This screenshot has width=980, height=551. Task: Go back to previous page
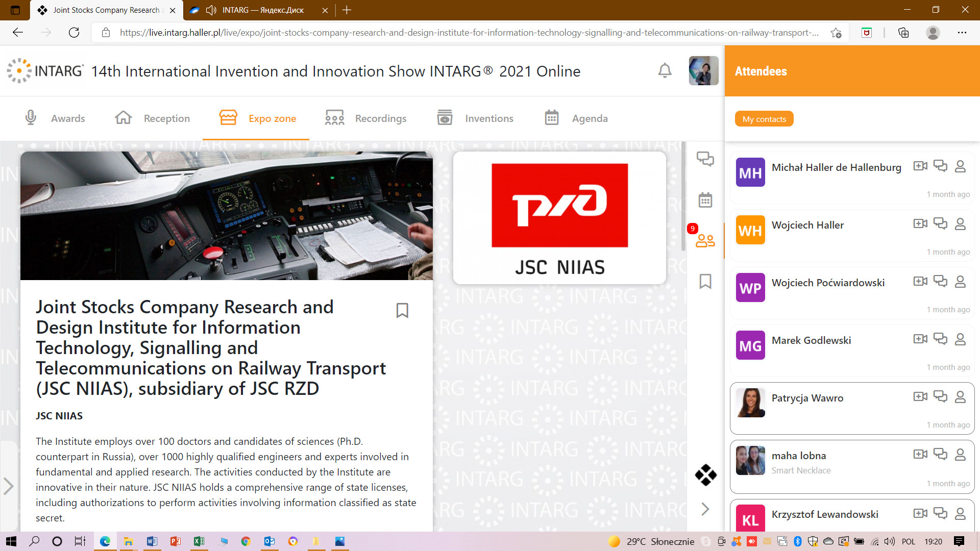[x=18, y=33]
